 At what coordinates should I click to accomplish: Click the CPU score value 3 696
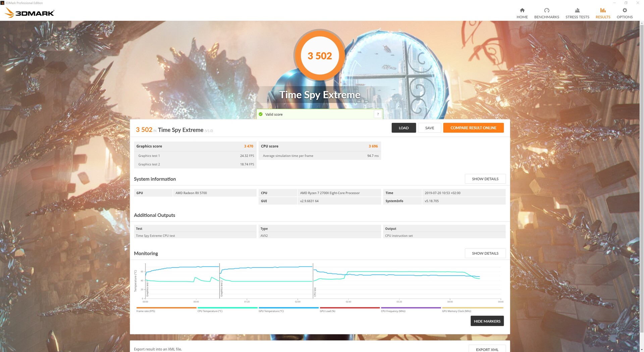coord(373,146)
